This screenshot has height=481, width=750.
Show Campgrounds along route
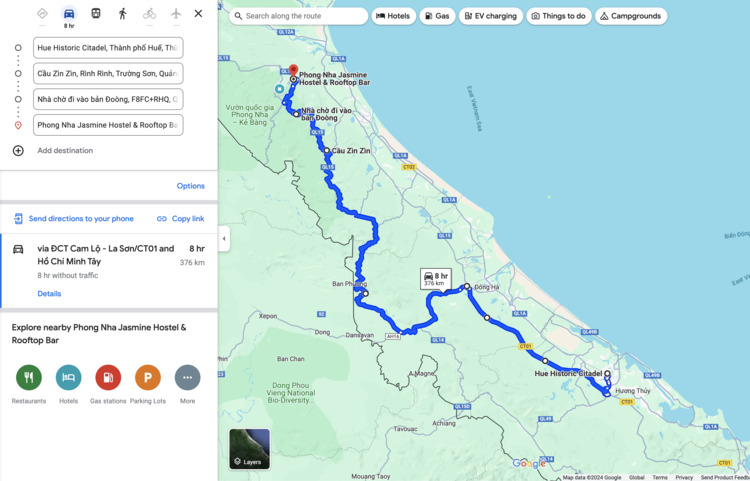click(631, 16)
